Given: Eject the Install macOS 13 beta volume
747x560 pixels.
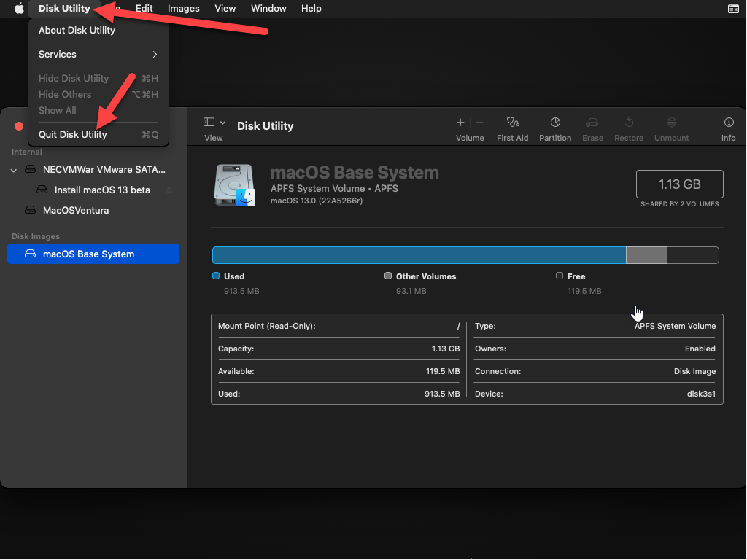Looking at the screenshot, I should coord(169,190).
